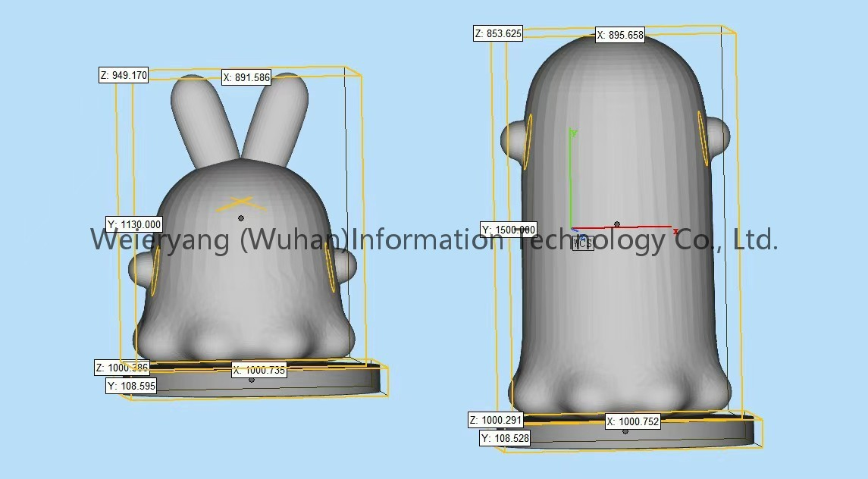This screenshot has height=479, width=868.
Task: Click the WCS coordinate system icon
Action: point(582,243)
